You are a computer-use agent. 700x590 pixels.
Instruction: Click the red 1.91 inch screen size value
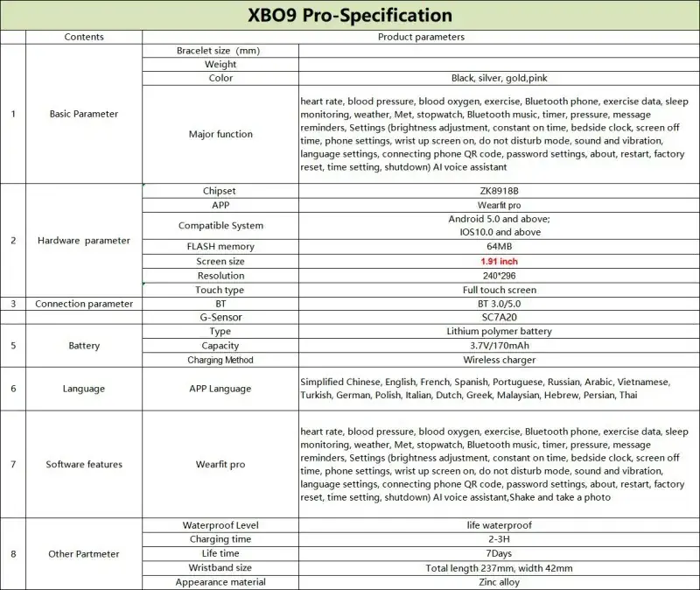click(x=499, y=261)
